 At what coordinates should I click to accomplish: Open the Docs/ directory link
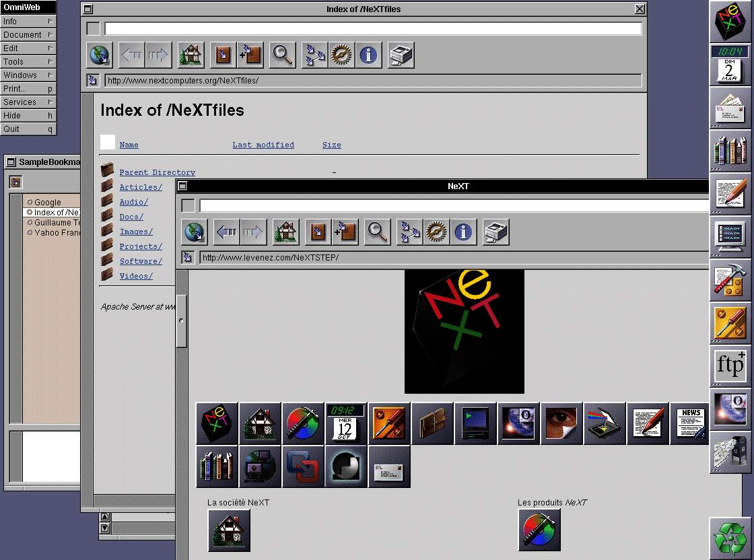click(131, 217)
